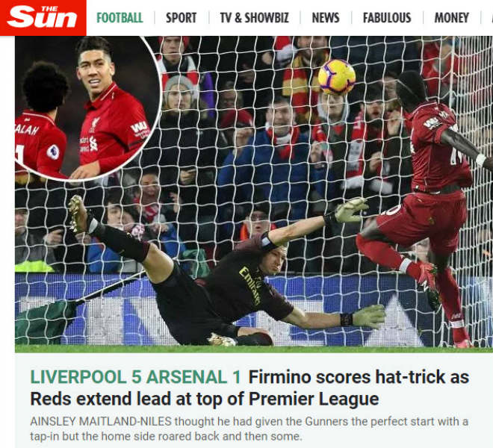
Task: Click The Sun logo to go home
Action: pyautogui.click(x=43, y=18)
